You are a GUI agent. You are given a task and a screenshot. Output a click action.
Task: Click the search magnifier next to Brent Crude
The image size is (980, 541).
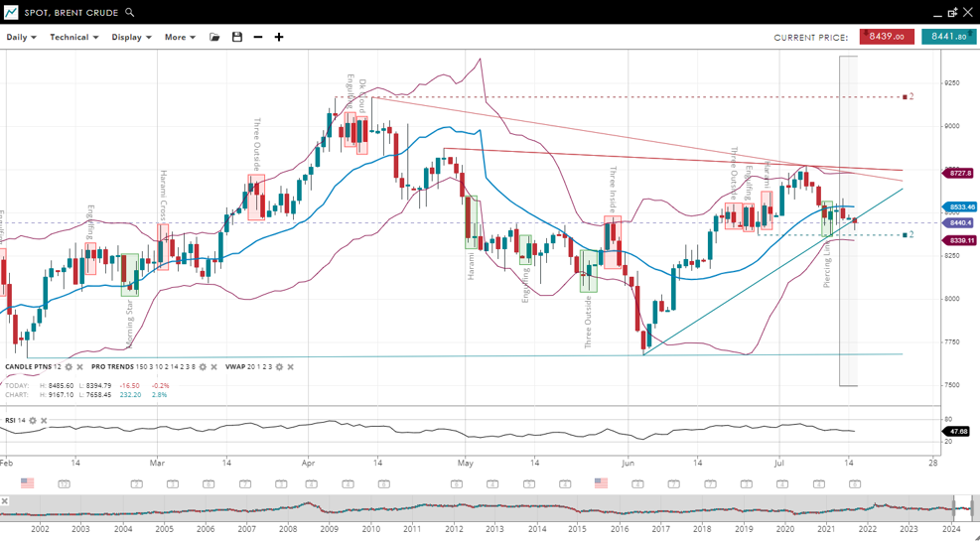point(130,13)
